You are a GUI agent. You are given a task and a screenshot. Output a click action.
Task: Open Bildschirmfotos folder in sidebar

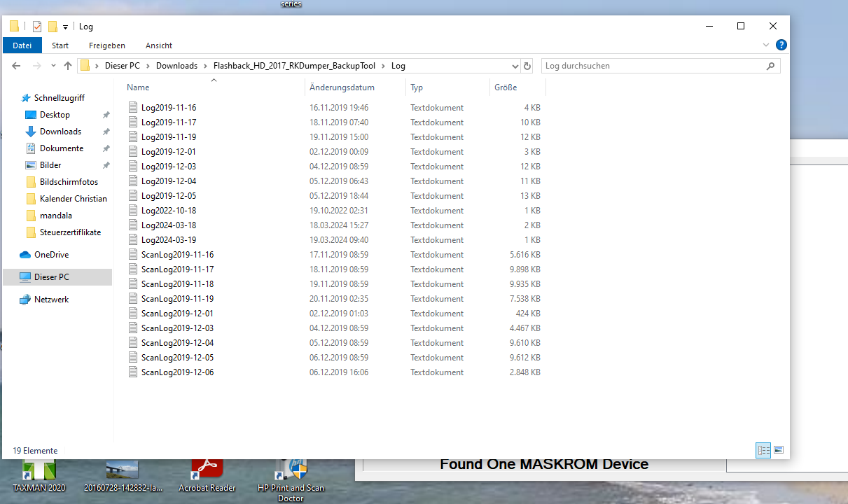tap(69, 182)
